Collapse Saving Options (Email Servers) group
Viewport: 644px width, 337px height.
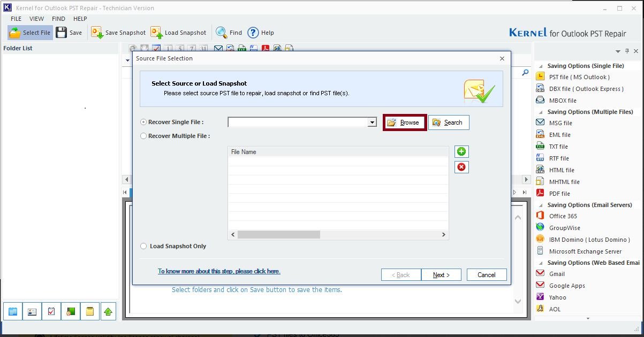[541, 205]
